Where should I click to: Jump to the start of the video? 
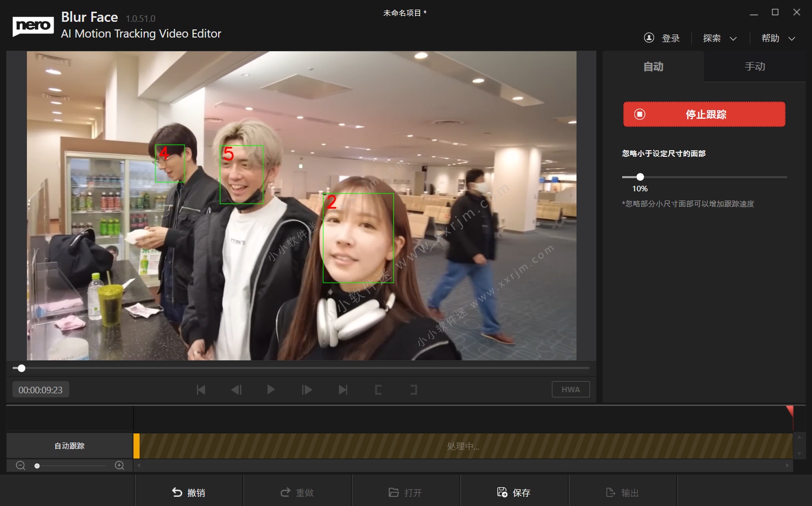click(201, 390)
